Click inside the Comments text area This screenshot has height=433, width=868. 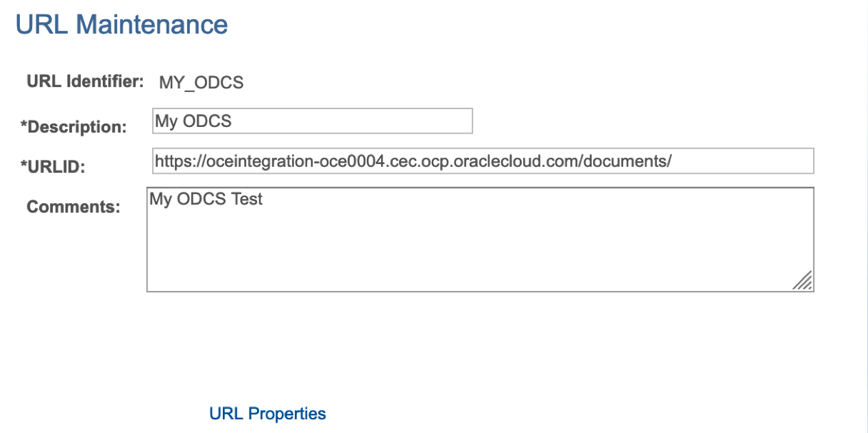480,247
